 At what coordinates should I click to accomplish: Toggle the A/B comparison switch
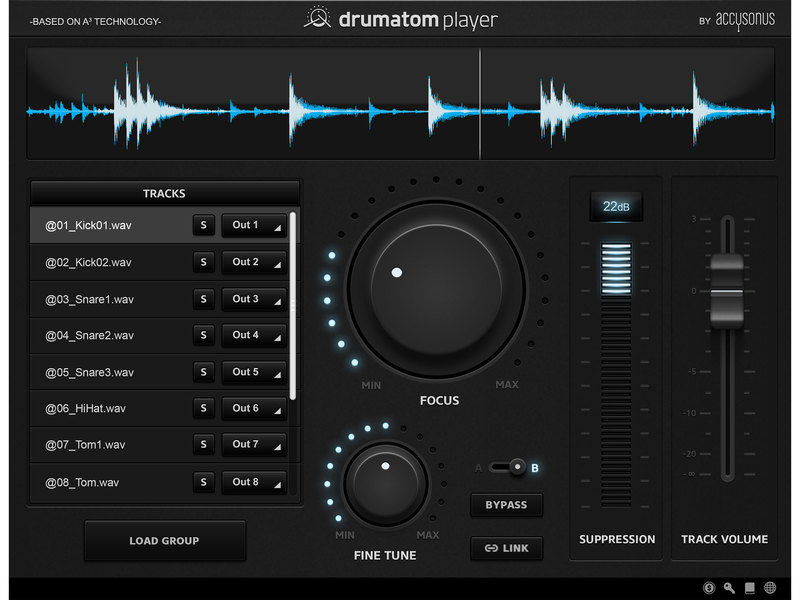(x=513, y=467)
